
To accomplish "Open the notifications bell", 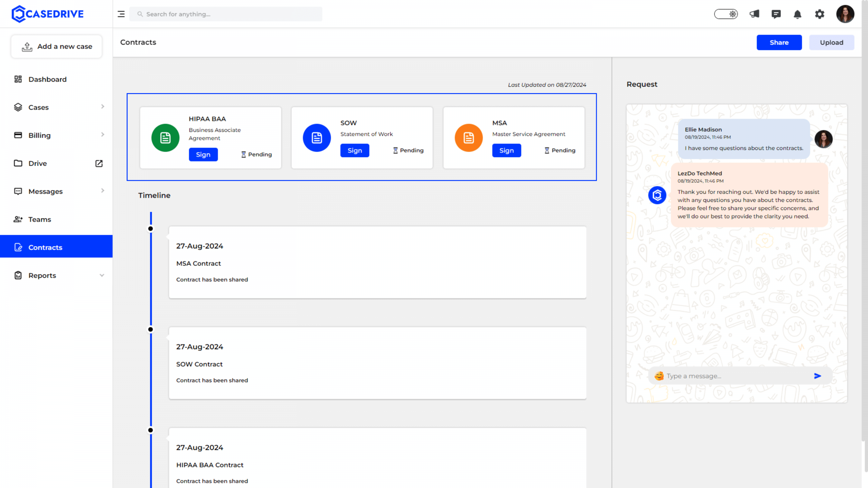I will pyautogui.click(x=797, y=14).
